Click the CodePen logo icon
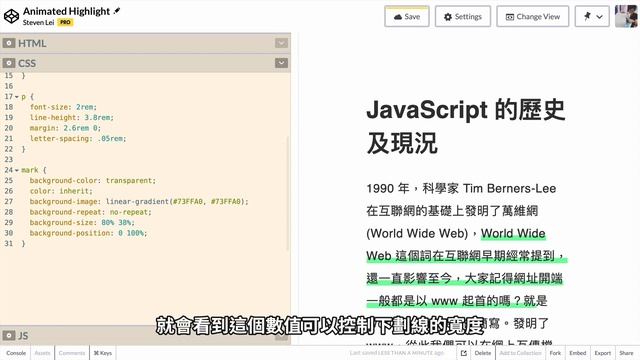Screen dimensions: 640x360 click(x=11, y=16)
